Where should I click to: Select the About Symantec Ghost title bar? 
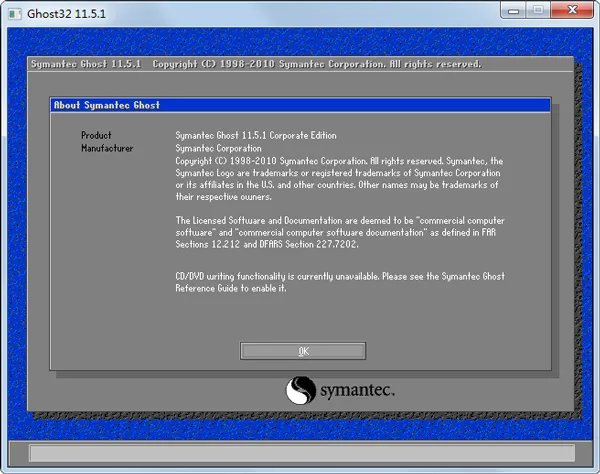pyautogui.click(x=300, y=105)
